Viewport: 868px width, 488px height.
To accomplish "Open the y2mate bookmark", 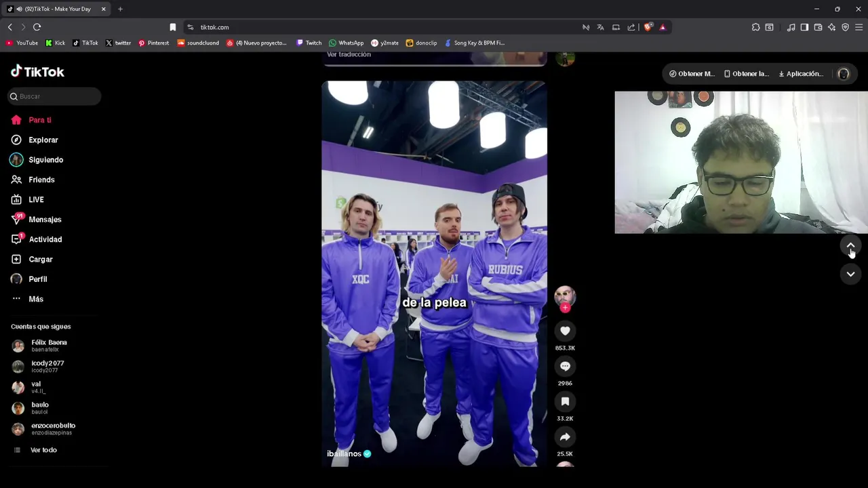I will tap(384, 43).
